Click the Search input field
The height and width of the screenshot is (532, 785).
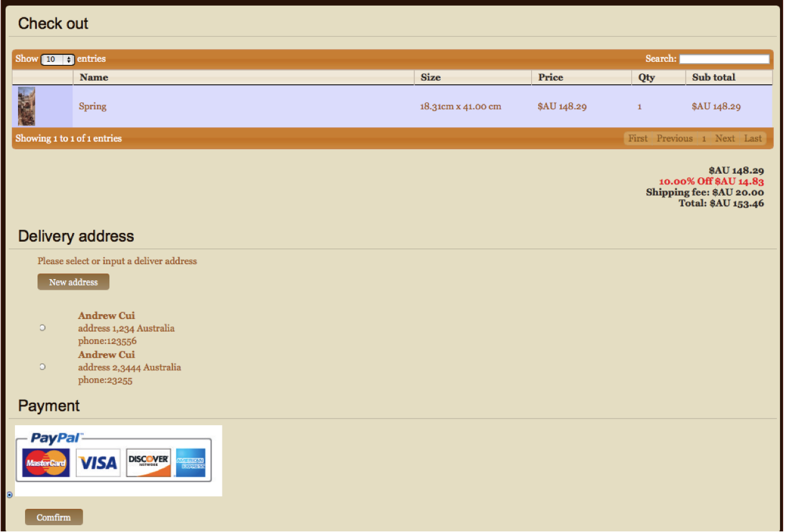coord(724,59)
